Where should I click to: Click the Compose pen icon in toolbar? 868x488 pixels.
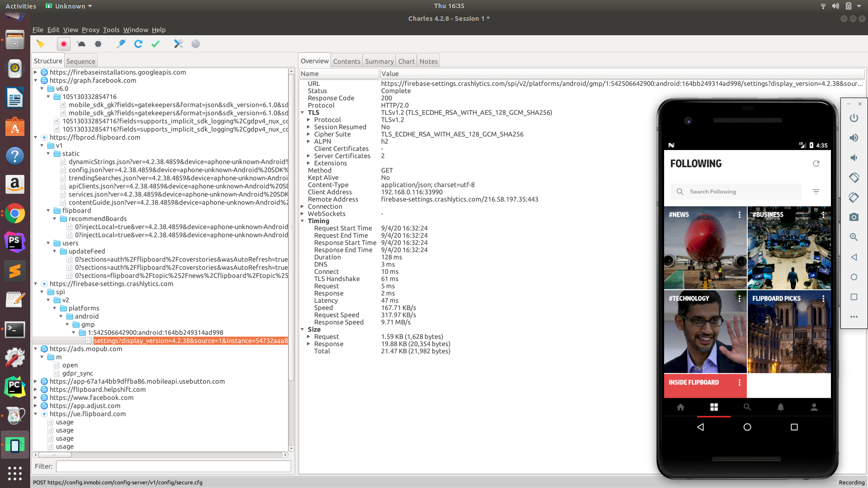[121, 44]
